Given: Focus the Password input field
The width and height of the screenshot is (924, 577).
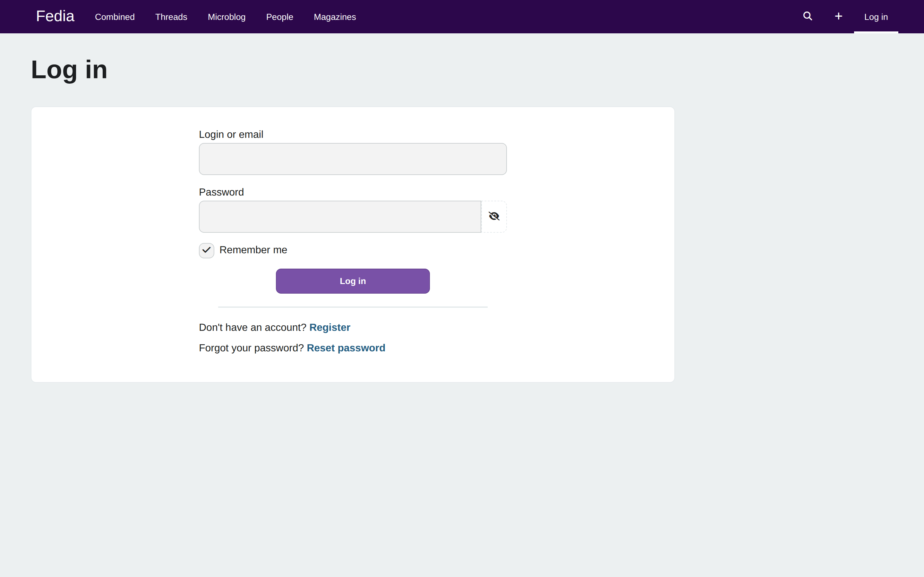Looking at the screenshot, I should click(x=339, y=216).
